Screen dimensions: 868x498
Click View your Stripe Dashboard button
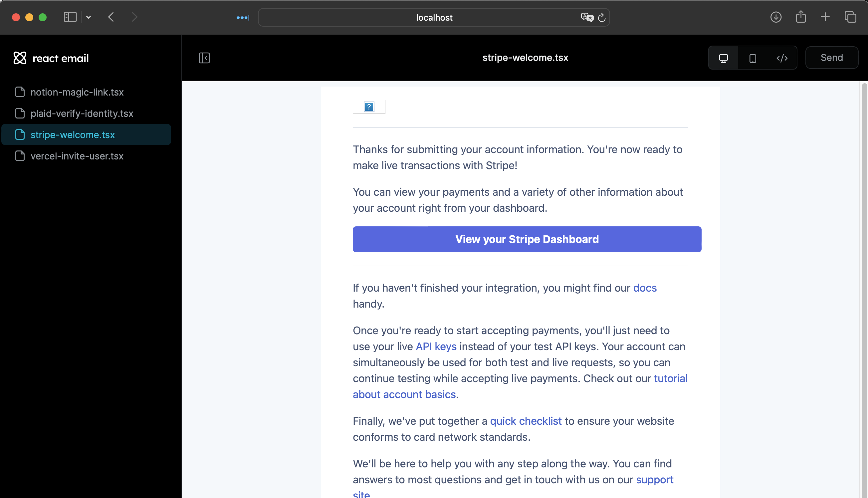tap(527, 239)
